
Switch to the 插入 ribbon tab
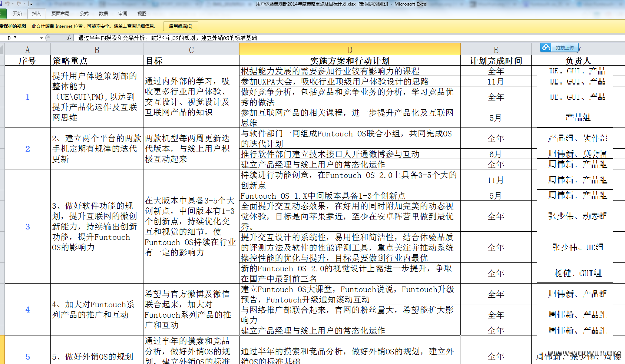point(36,14)
